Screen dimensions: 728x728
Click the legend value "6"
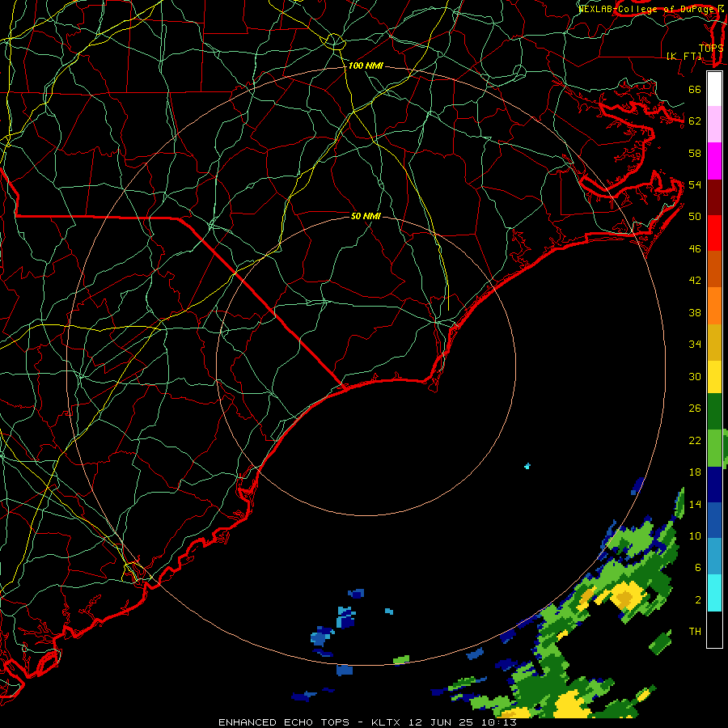click(698, 567)
